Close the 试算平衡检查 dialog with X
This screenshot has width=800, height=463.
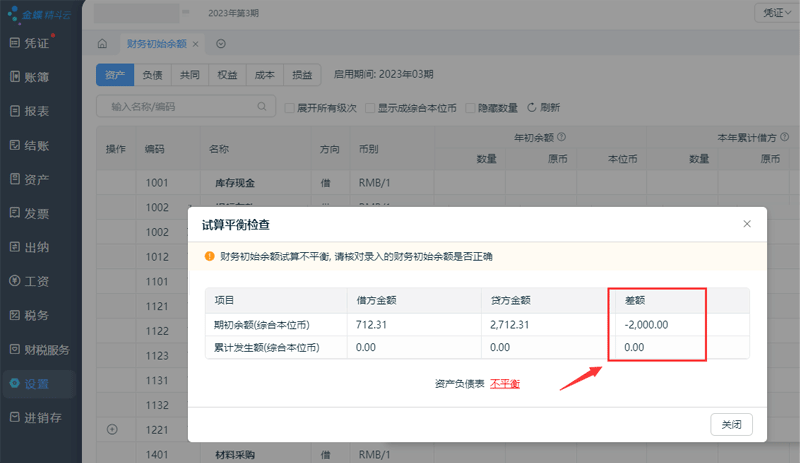click(746, 224)
